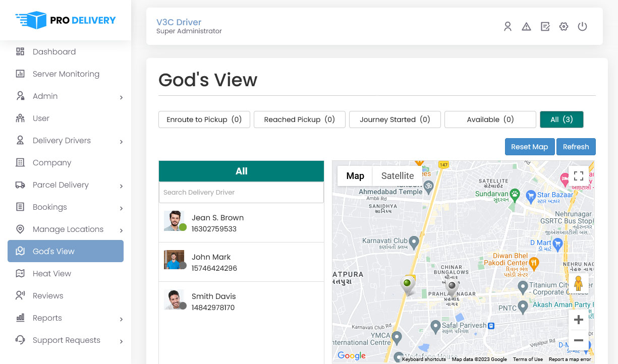Image resolution: width=618 pixels, height=364 pixels.
Task: Click the alert triangle icon in header
Action: pyautogui.click(x=526, y=27)
